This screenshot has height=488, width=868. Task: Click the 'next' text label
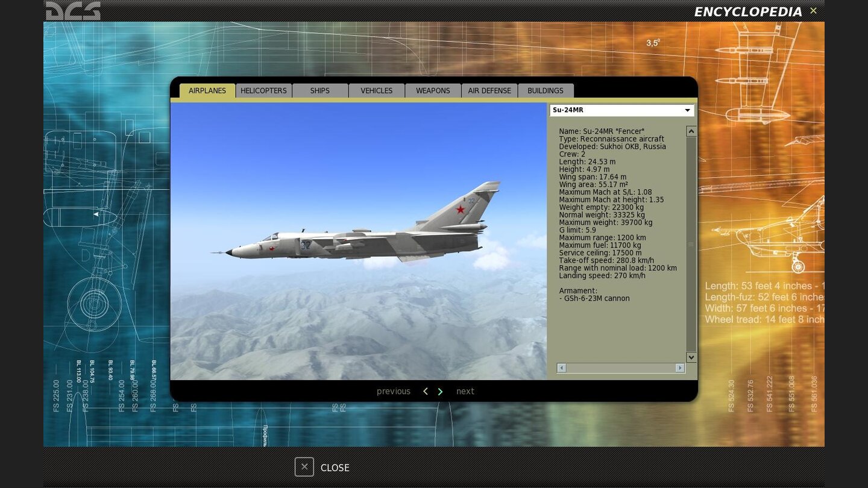[465, 392]
